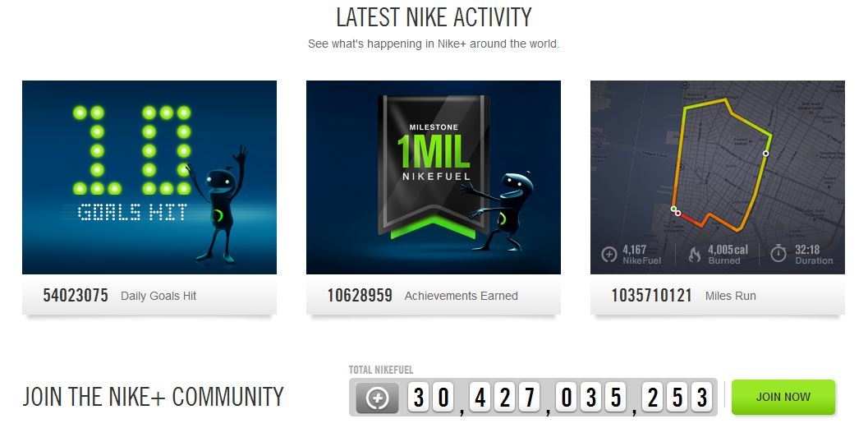This screenshot has width=868, height=428.
Task: Click the Total NikeFuel digit counter
Action: coord(560,398)
